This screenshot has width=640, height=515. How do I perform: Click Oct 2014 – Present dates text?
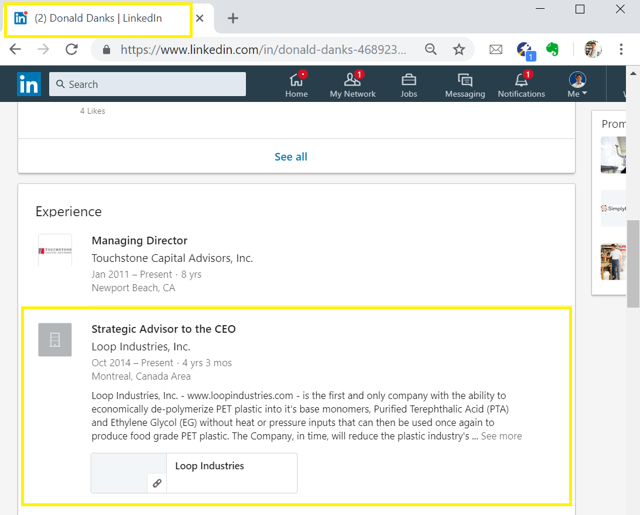click(132, 363)
